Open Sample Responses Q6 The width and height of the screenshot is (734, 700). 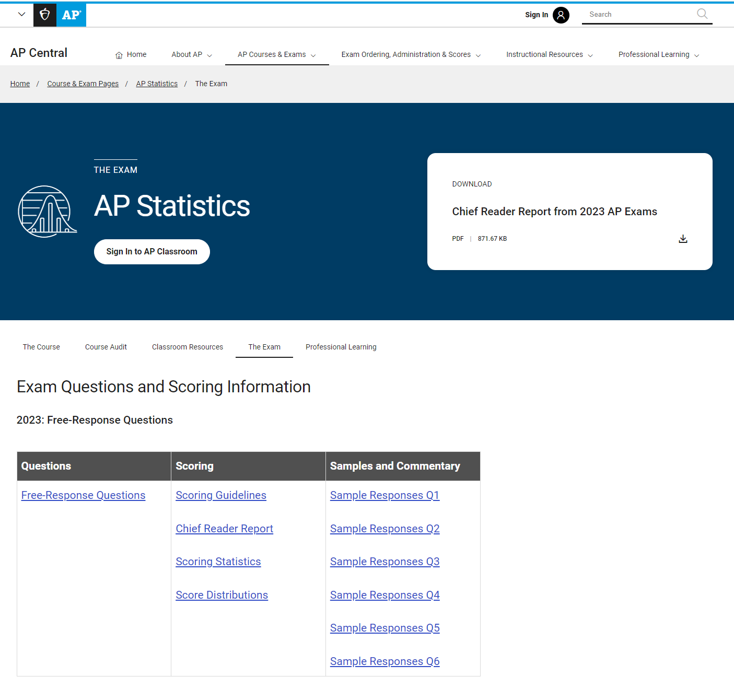[385, 661]
